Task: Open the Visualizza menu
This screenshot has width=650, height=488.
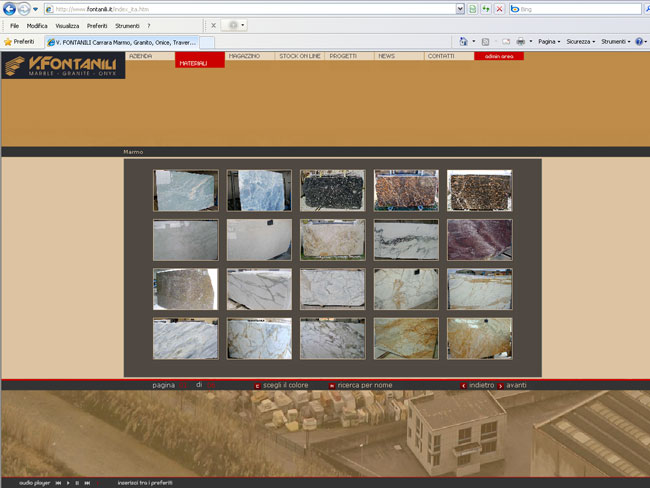Action: pyautogui.click(x=67, y=26)
